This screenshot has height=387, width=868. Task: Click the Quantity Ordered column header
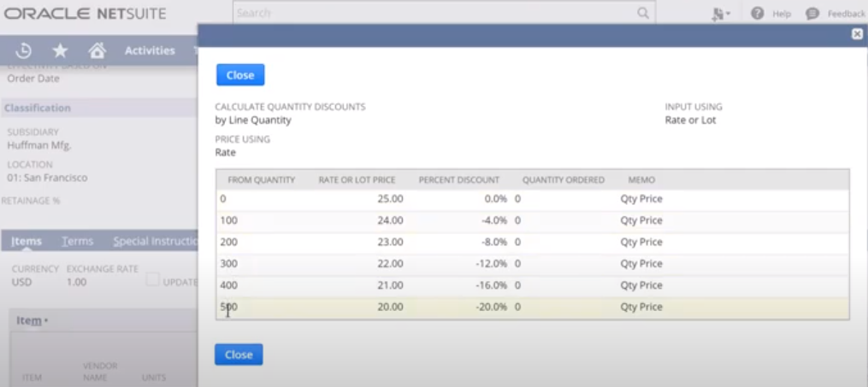click(x=564, y=179)
